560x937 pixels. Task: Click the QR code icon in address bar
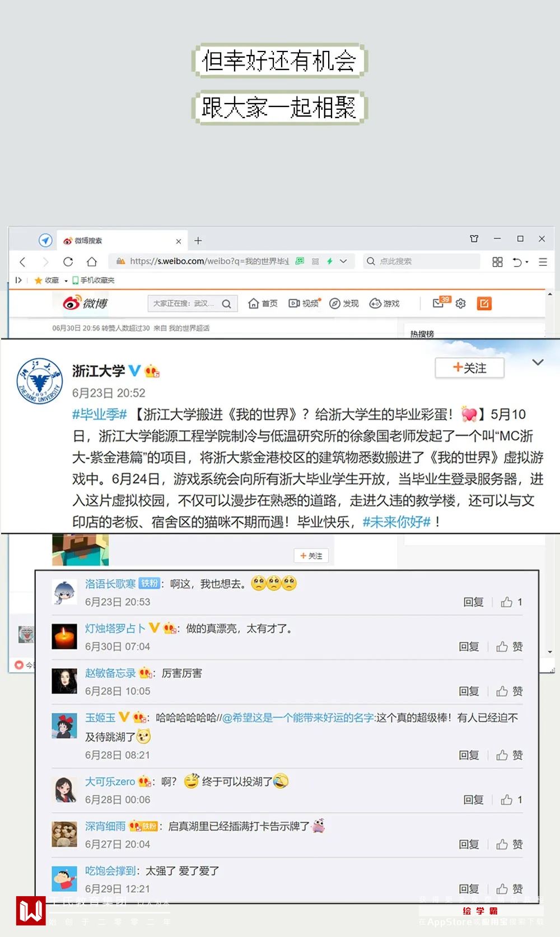(315, 261)
